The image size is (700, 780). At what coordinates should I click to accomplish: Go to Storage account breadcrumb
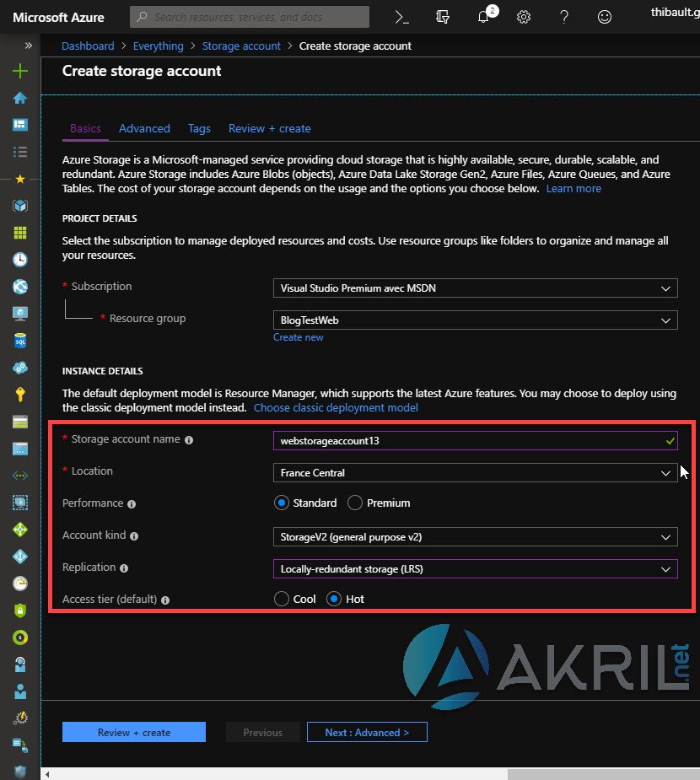tap(241, 46)
